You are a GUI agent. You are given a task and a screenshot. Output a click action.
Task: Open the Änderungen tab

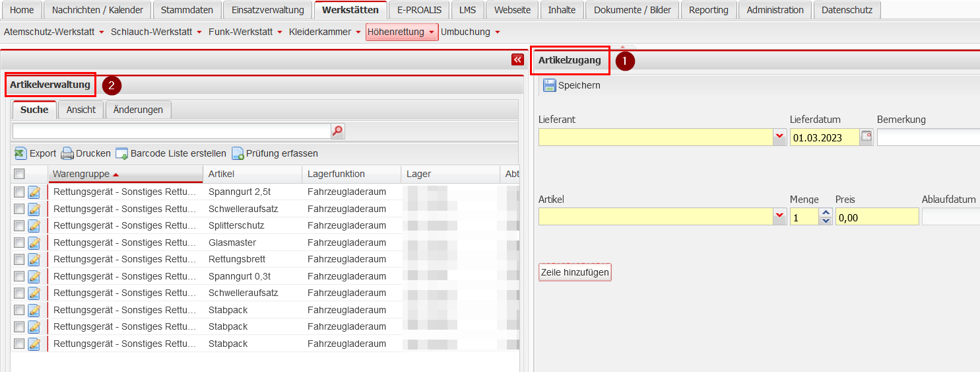coord(138,110)
